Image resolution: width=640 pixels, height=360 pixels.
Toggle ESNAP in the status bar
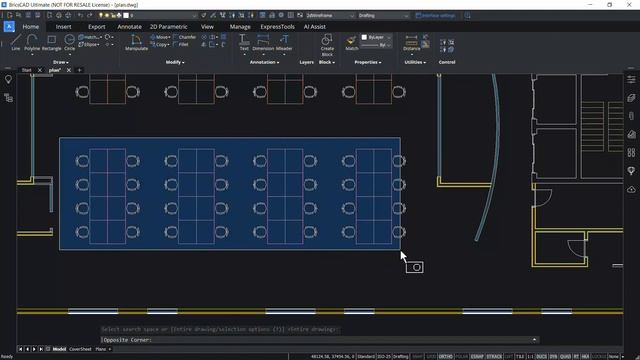click(x=477, y=356)
